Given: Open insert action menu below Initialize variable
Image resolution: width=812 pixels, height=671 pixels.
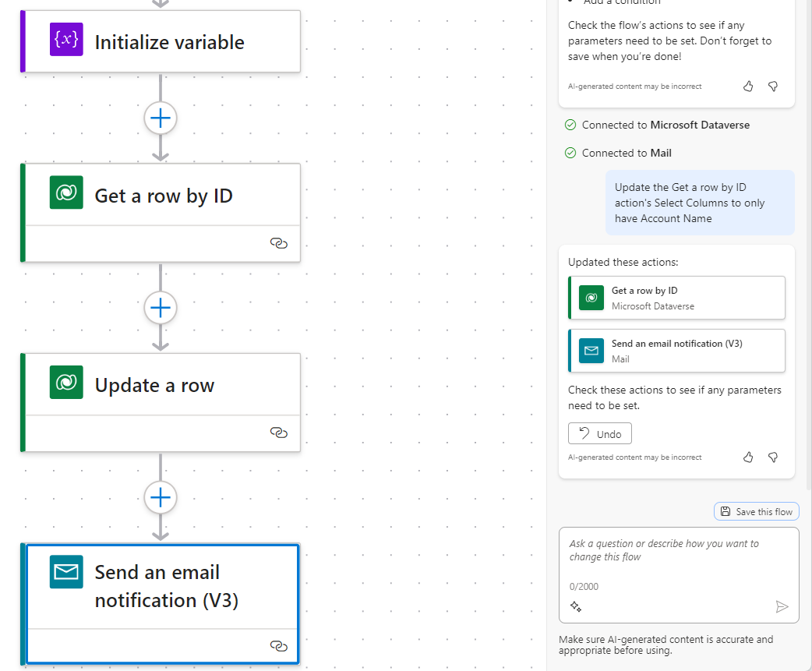Looking at the screenshot, I should coord(161,118).
